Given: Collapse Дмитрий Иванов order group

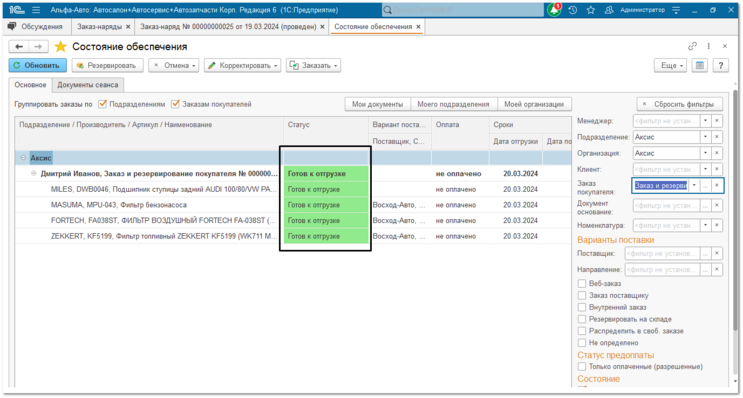Looking at the screenshot, I should click(x=34, y=173).
